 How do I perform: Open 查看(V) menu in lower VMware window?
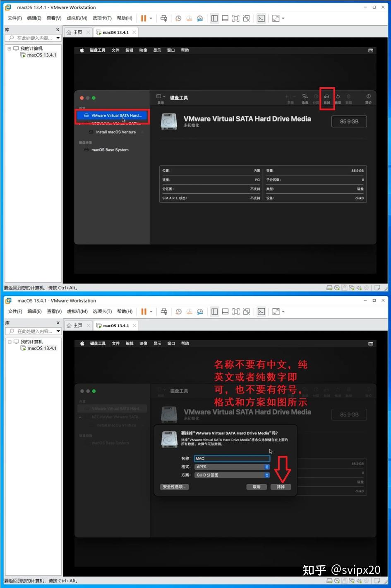coord(54,312)
